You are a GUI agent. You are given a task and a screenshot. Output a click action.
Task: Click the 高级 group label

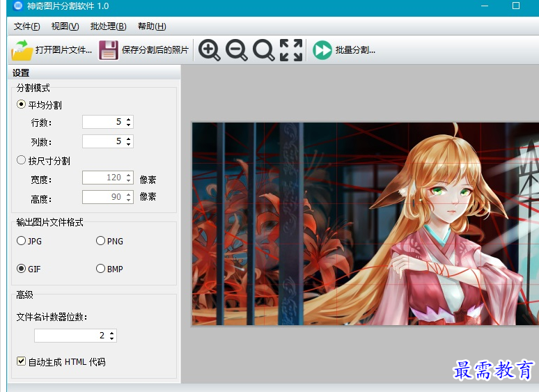[x=25, y=295]
